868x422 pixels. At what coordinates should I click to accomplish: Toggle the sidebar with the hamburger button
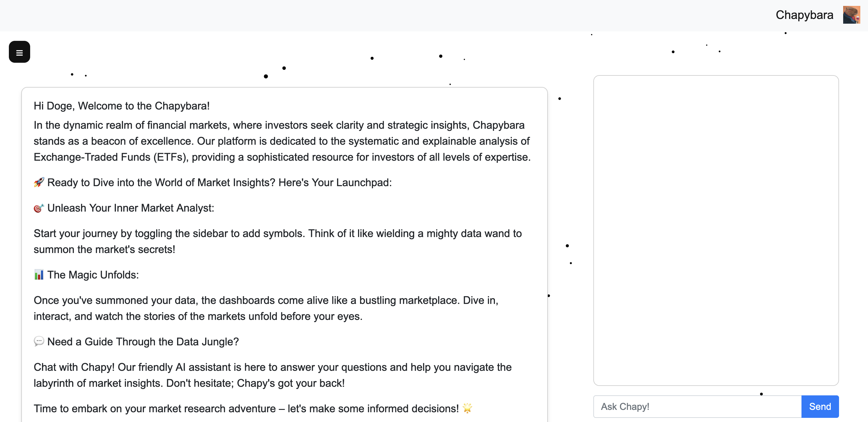tap(19, 52)
